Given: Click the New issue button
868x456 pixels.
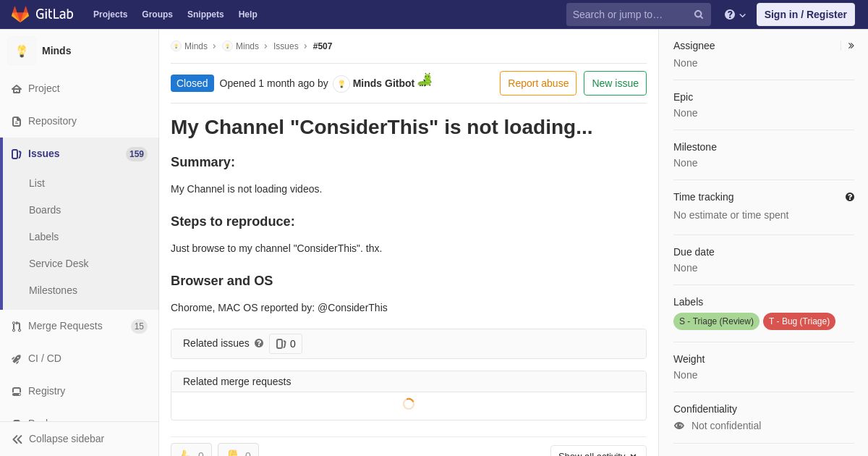Looking at the screenshot, I should 615,83.
